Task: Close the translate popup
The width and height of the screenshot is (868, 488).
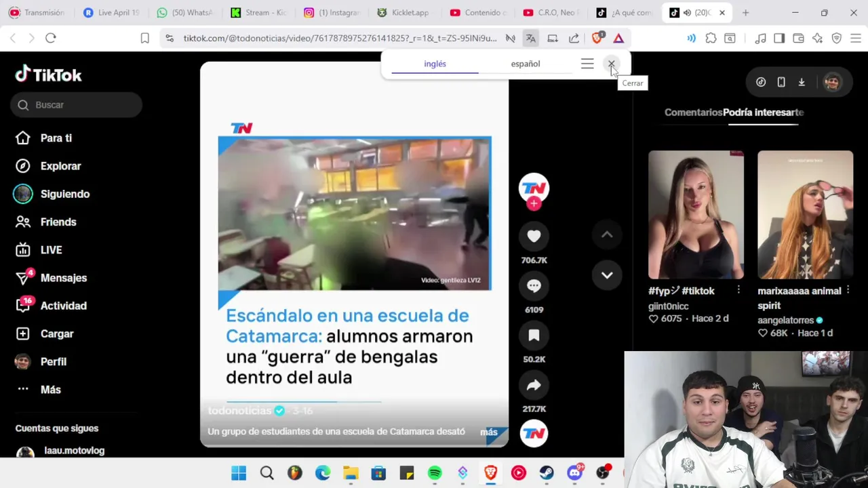Action: (611, 64)
